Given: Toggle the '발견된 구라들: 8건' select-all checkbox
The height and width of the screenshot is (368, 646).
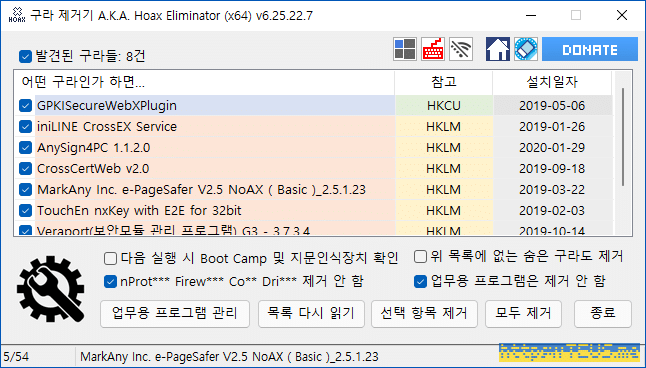Looking at the screenshot, I should [x=26, y=56].
